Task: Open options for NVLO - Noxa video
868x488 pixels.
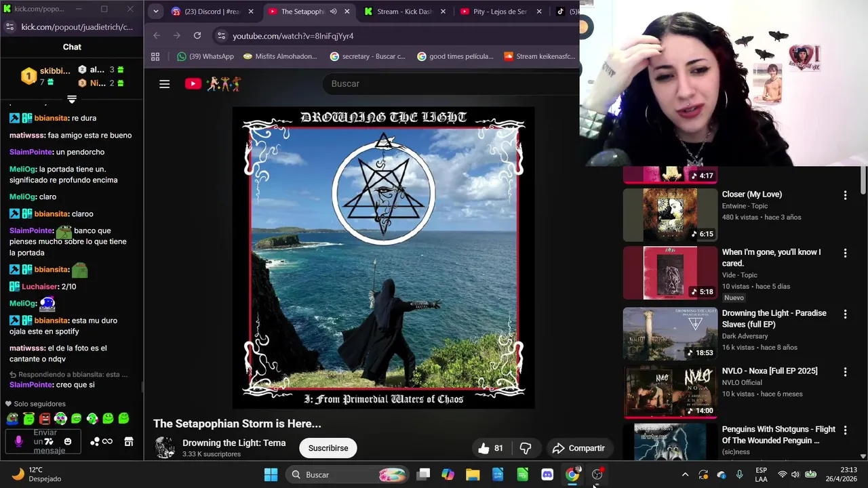Action: click(845, 372)
